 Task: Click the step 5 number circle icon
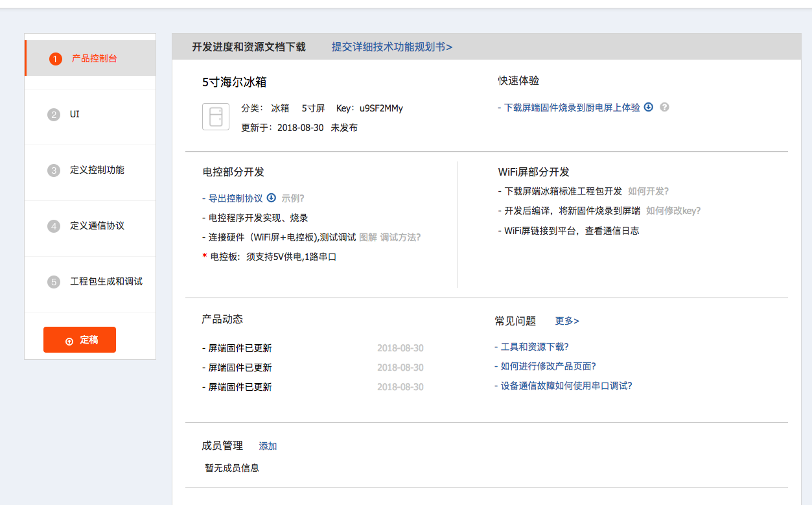tap(54, 282)
